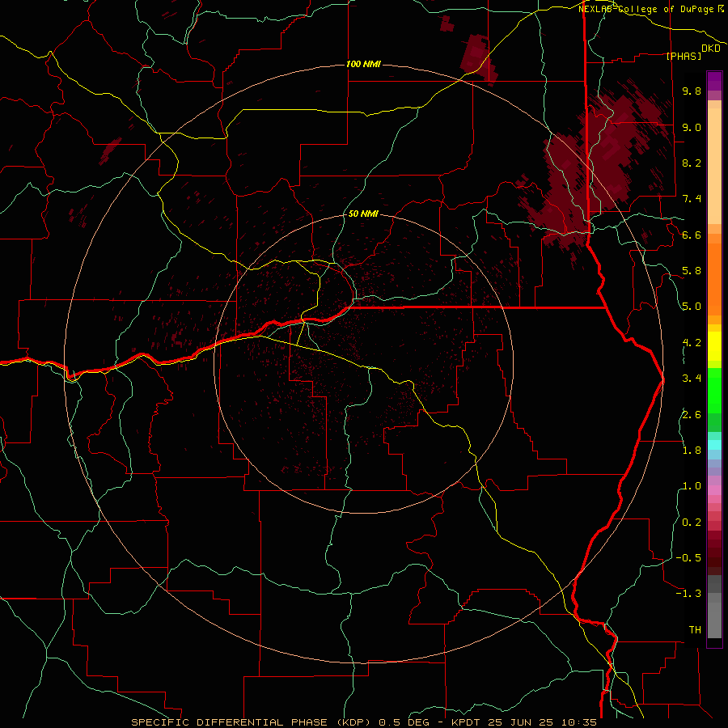Pick the yellow color bar segment
Viewport: 728px width, 728px height.
click(714, 346)
